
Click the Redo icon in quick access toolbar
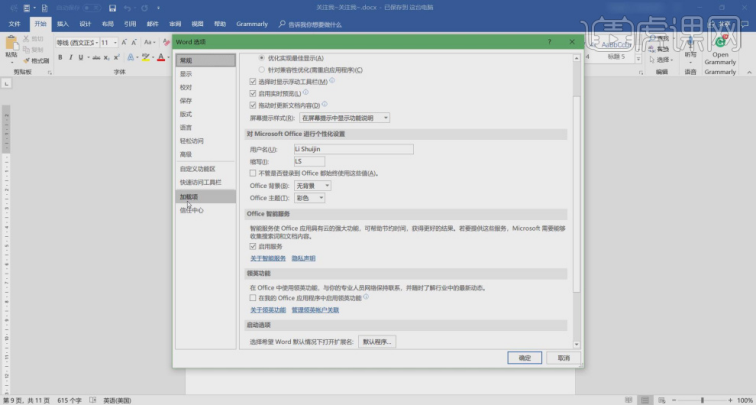click(x=144, y=8)
